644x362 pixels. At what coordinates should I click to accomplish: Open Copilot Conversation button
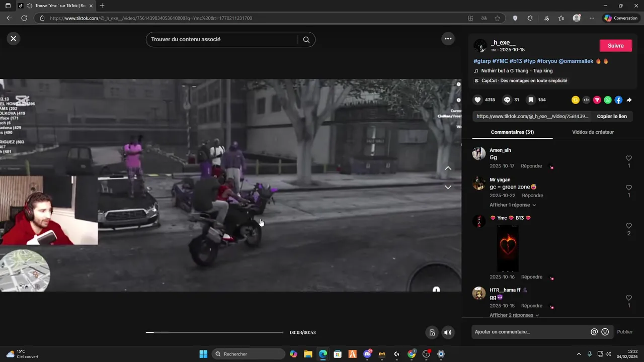point(621,18)
